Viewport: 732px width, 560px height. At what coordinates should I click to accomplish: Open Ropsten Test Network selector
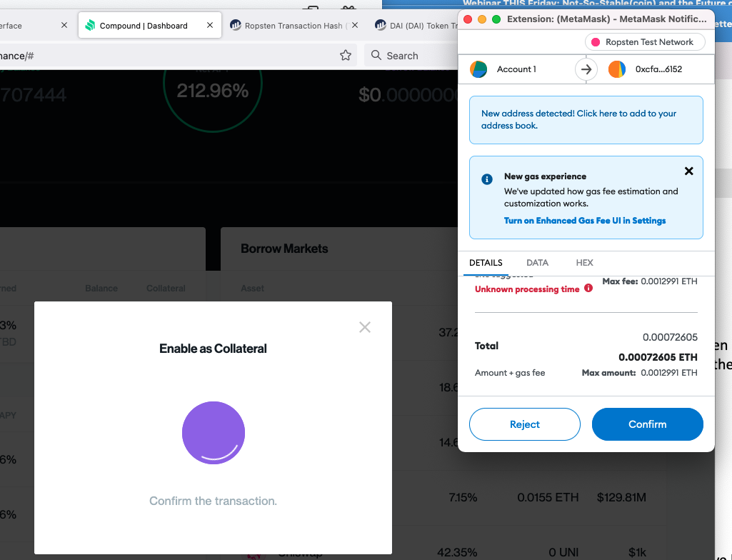(645, 42)
